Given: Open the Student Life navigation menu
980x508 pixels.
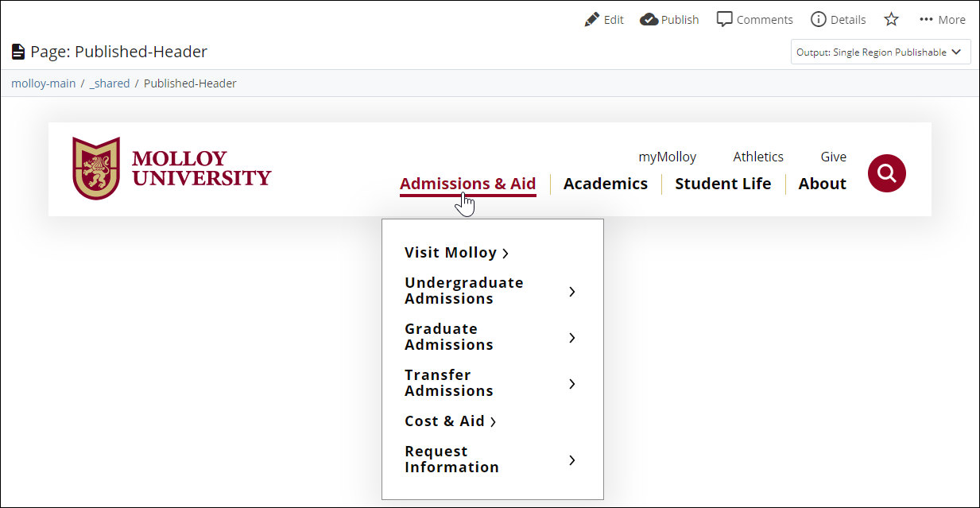Looking at the screenshot, I should pyautogui.click(x=722, y=184).
